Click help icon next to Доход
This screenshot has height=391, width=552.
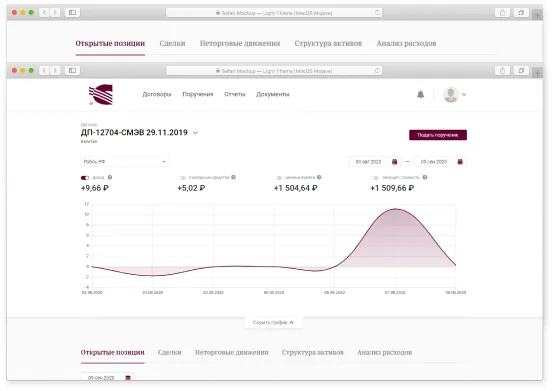click(x=110, y=177)
